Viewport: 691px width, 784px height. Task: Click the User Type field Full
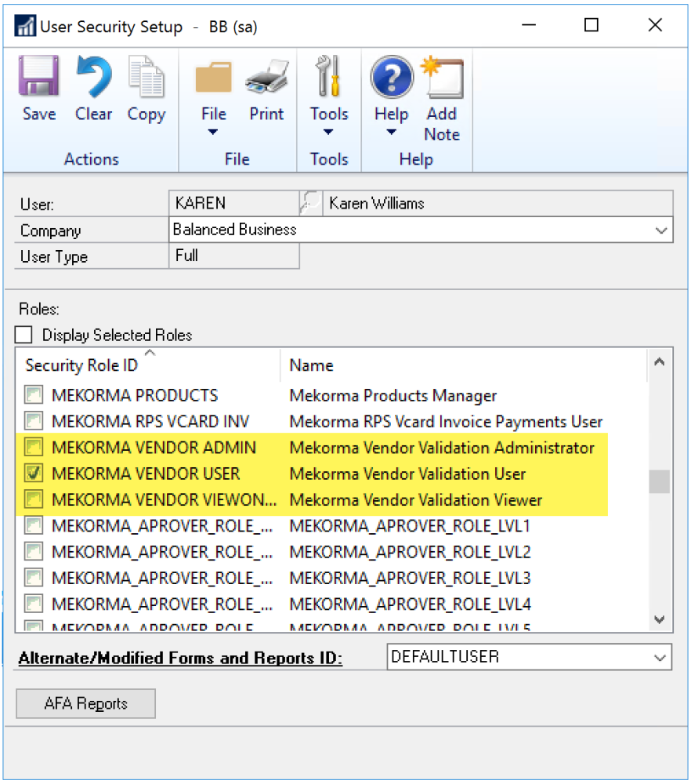tap(233, 256)
